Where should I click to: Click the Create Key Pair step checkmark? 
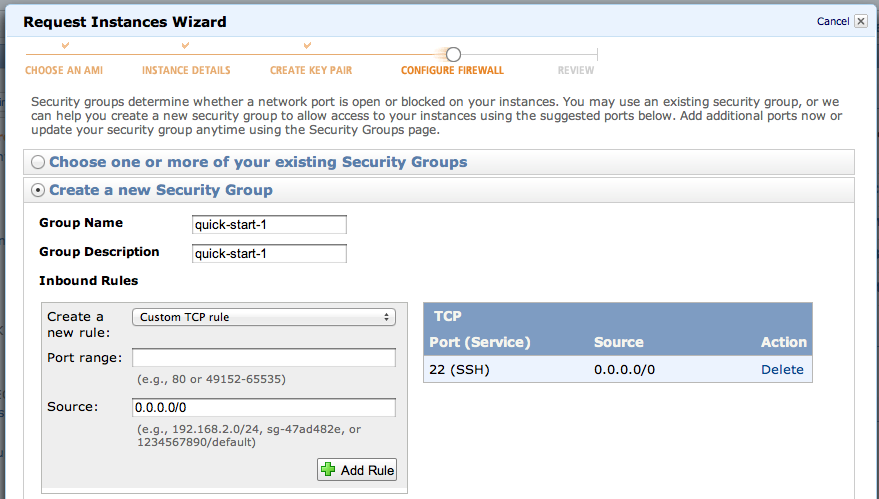click(308, 46)
